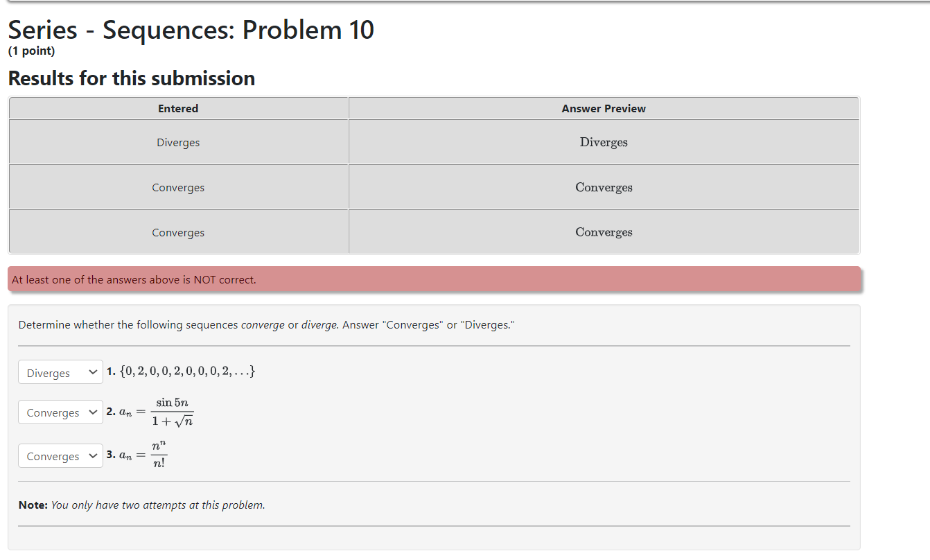Click the 'Diverges' answer preview cell

pos(603,142)
